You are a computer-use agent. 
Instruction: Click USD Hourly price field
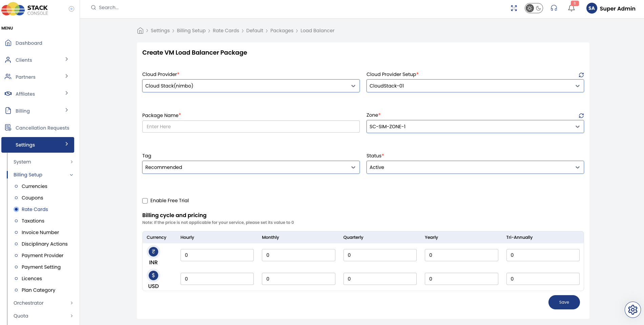(217, 279)
